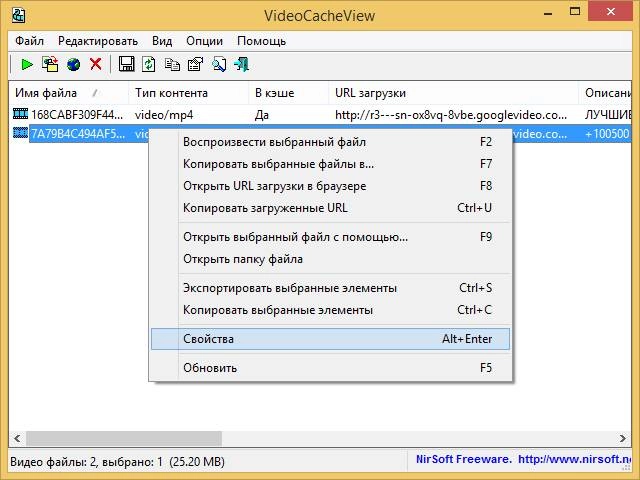Open the NirSoft website link in status bar
The width and height of the screenshot is (640, 480).
pyautogui.click(x=574, y=460)
